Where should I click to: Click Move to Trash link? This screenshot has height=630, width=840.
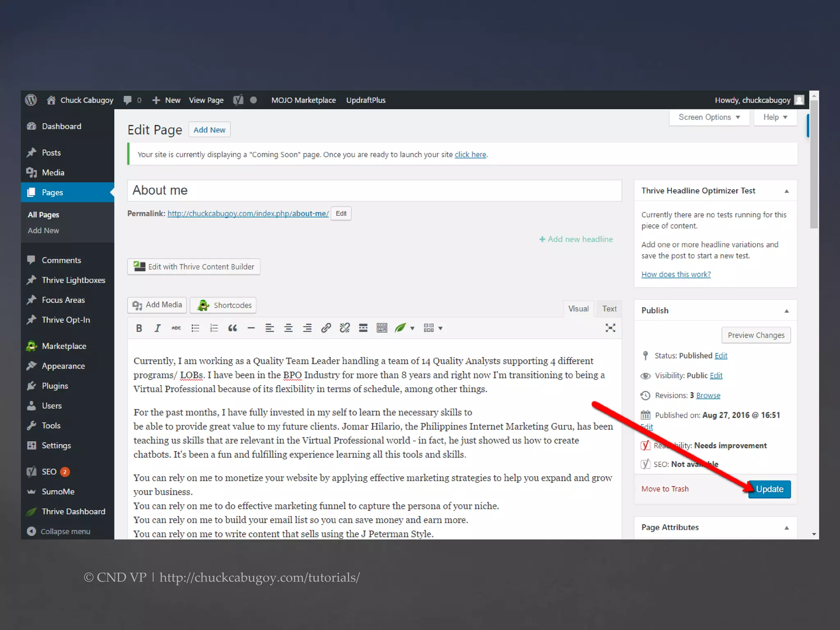click(665, 489)
